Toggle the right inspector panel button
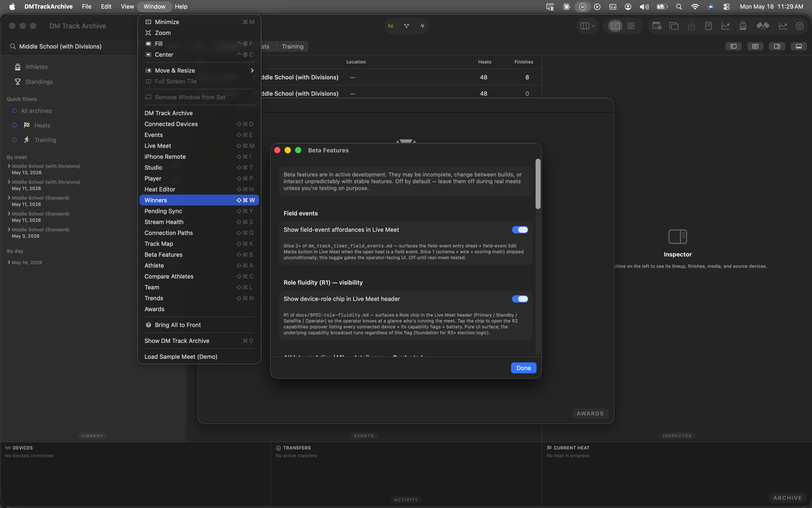812x508 pixels. [x=777, y=46]
